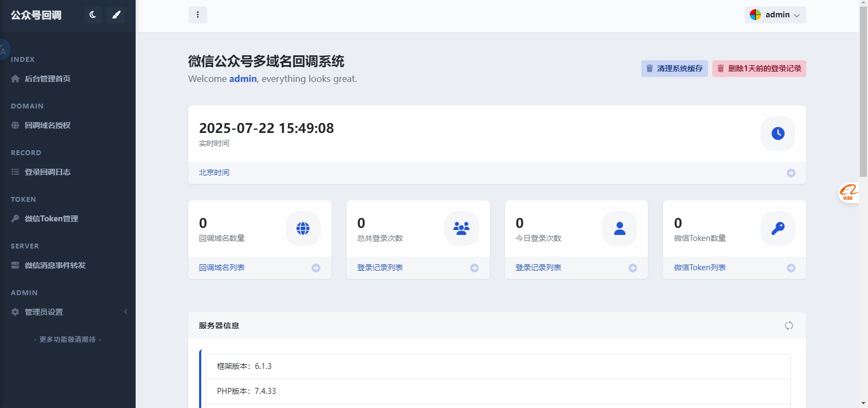The image size is (868, 408).
Task: Click page vertical scrollbar thumb
Action: (864, 92)
